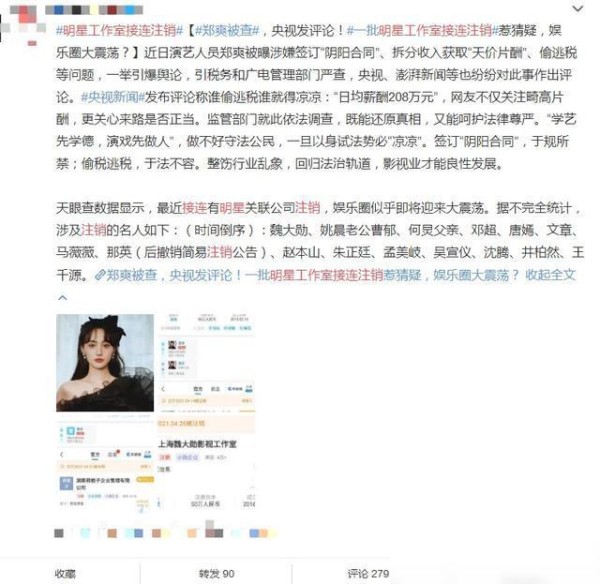Click the 转发 90 repost button
Image resolution: width=600 pixels, height=584 pixels.
click(x=216, y=573)
